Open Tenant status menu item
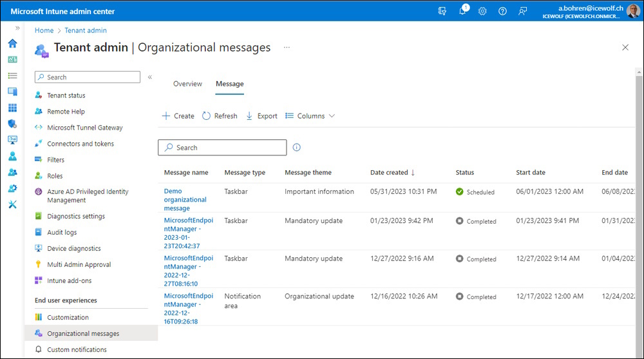The width and height of the screenshot is (644, 359). [x=66, y=95]
